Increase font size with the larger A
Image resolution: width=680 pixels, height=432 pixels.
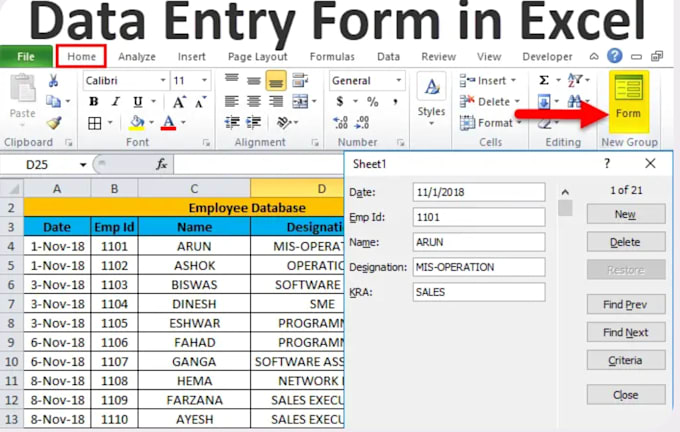pyautogui.click(x=179, y=102)
